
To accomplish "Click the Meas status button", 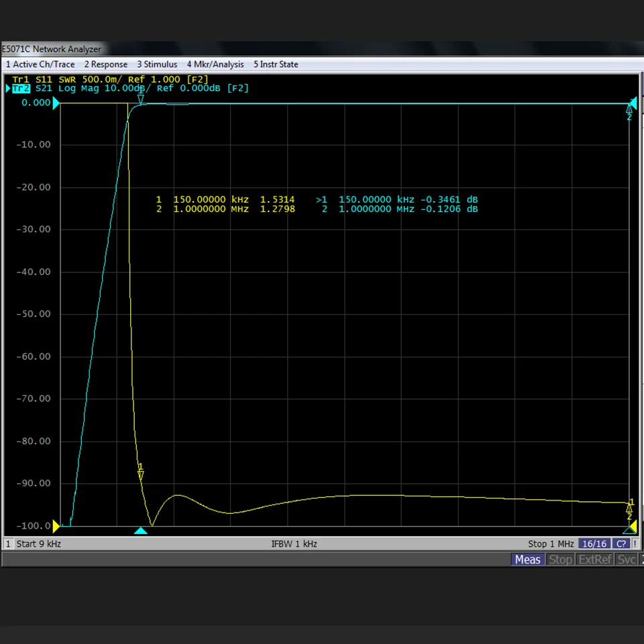I will coord(528,559).
